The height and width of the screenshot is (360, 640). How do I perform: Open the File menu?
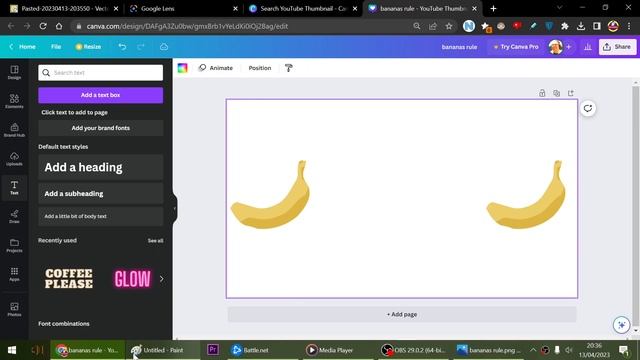point(56,47)
